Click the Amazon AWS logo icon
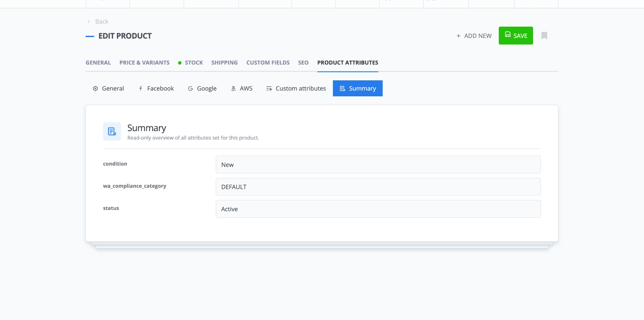This screenshot has height=320, width=644. pyautogui.click(x=233, y=88)
